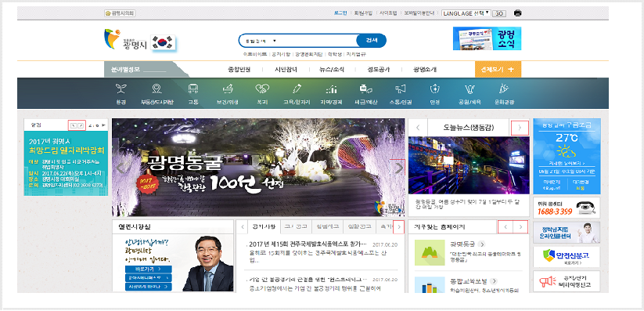Open the 정보공개 menu
This screenshot has height=311, width=644.
point(379,70)
